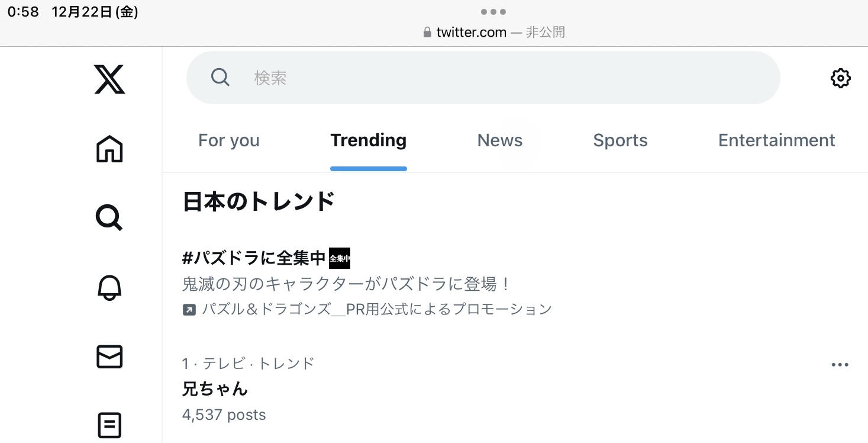Open Notifications bell icon

(x=109, y=288)
